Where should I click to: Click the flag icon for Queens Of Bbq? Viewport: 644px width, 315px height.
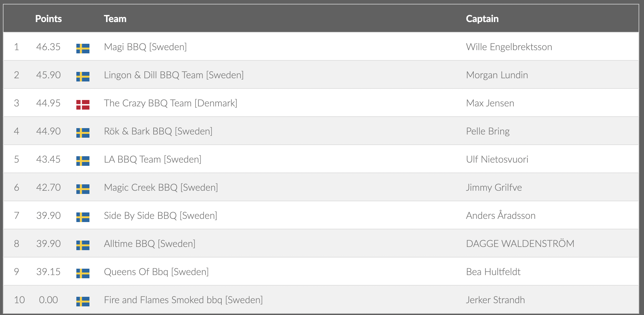[83, 273]
